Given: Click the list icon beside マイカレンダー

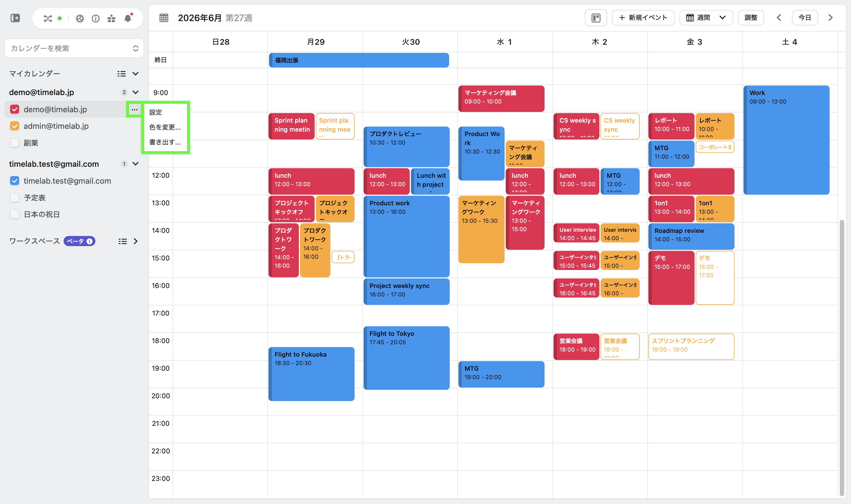Looking at the screenshot, I should point(121,74).
